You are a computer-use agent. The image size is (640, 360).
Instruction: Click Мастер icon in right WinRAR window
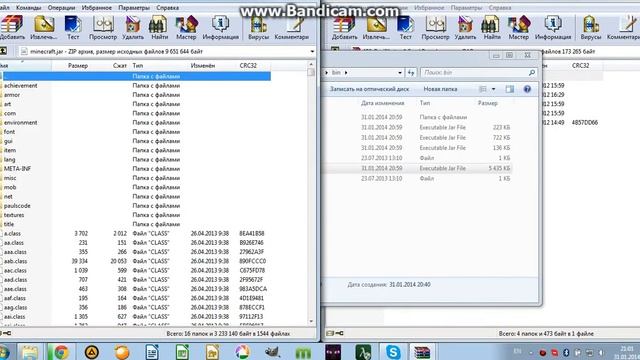click(x=518, y=24)
